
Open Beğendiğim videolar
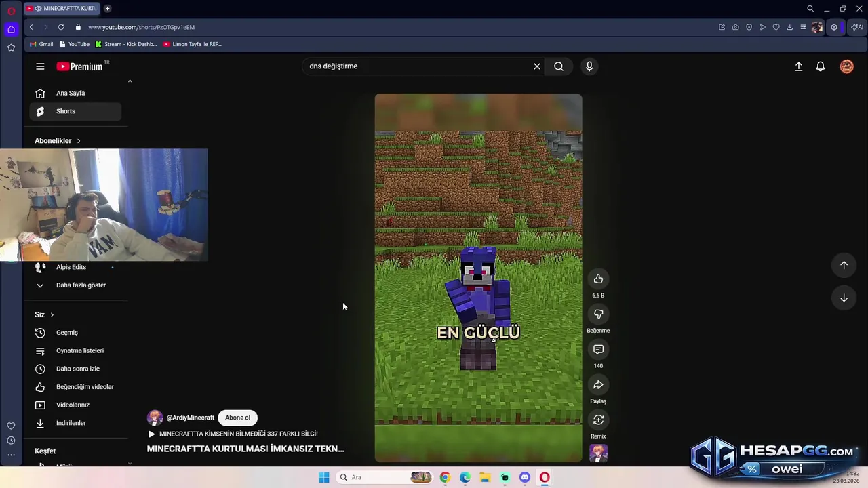[75, 387]
